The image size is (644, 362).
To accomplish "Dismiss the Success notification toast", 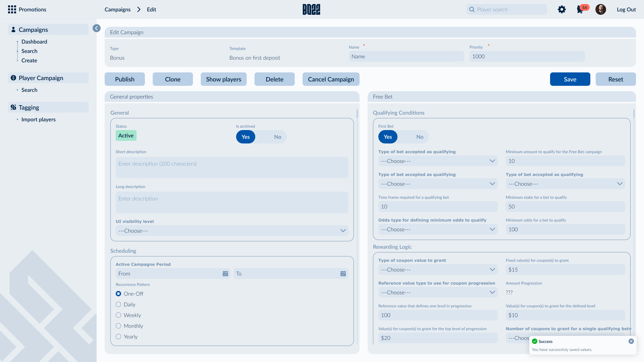I will pyautogui.click(x=631, y=341).
